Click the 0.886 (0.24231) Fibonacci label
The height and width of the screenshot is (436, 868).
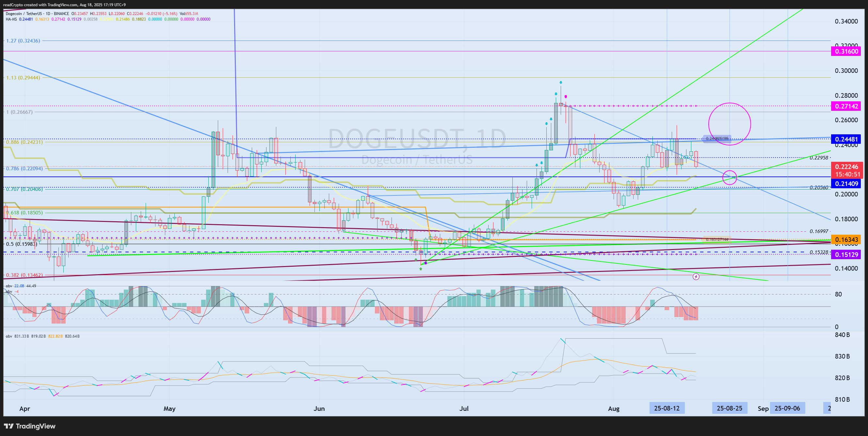[24, 142]
